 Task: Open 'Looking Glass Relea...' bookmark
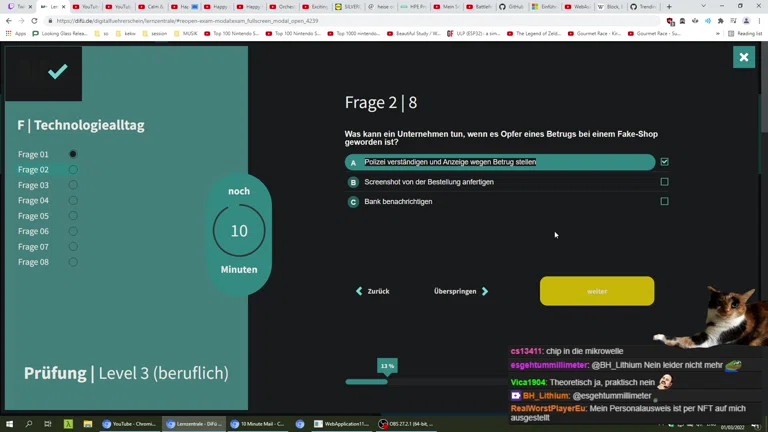tap(60, 34)
